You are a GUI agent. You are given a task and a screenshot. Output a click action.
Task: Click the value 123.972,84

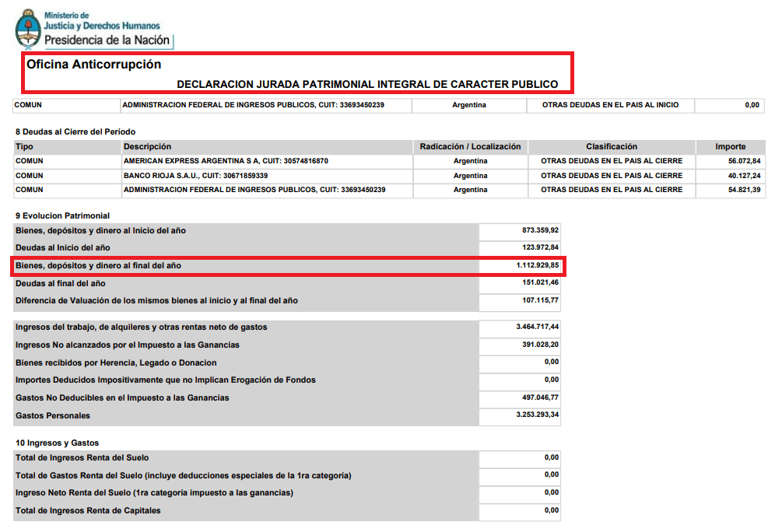click(540, 247)
